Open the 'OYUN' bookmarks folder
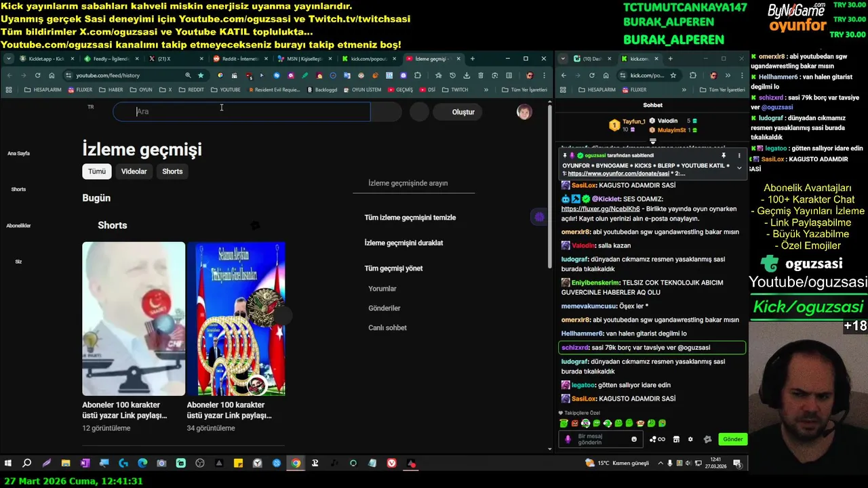Image resolution: width=868 pixels, height=488 pixels. tap(141, 89)
